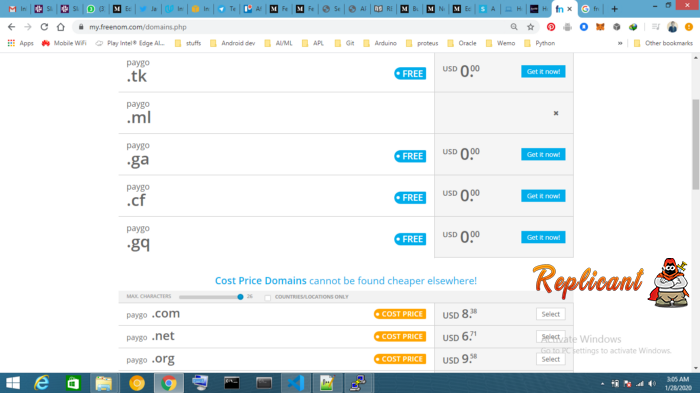Show hidden system tray icons arrow
700x393 pixels.
pos(602,384)
